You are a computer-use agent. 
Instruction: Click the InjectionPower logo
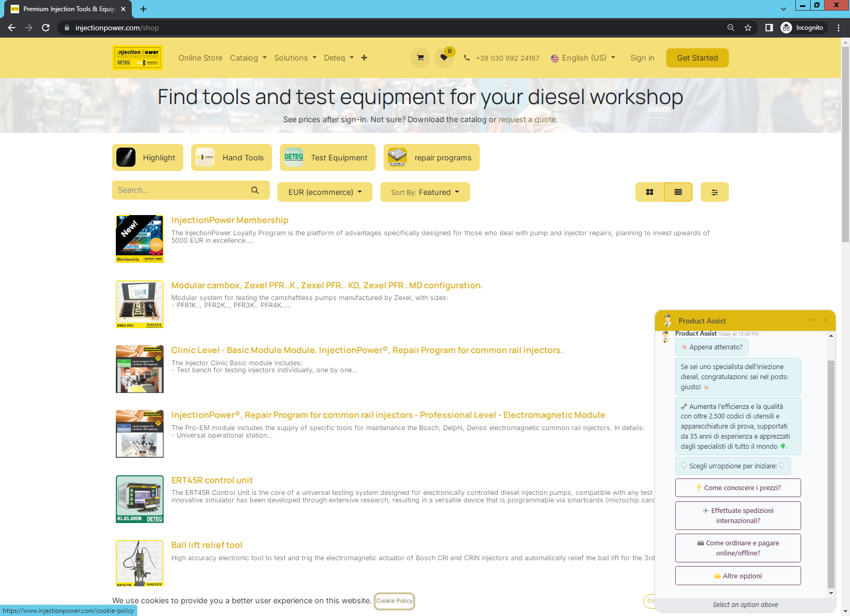(x=138, y=58)
